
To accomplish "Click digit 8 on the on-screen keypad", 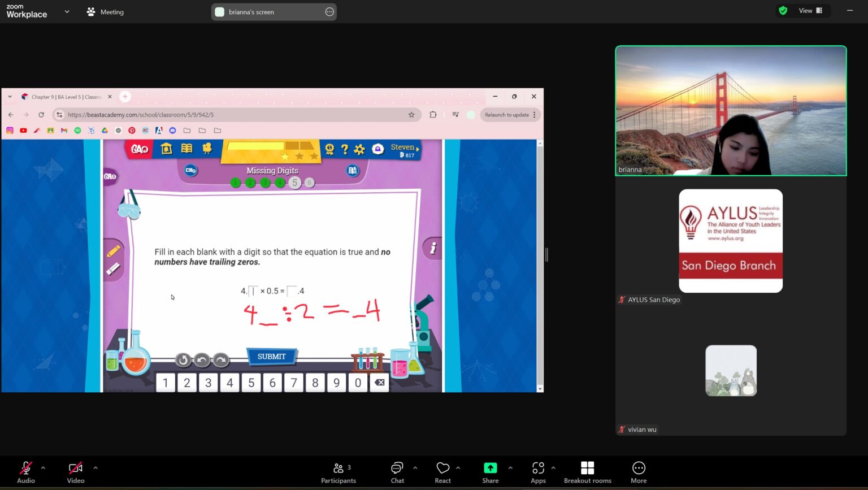I will (315, 383).
